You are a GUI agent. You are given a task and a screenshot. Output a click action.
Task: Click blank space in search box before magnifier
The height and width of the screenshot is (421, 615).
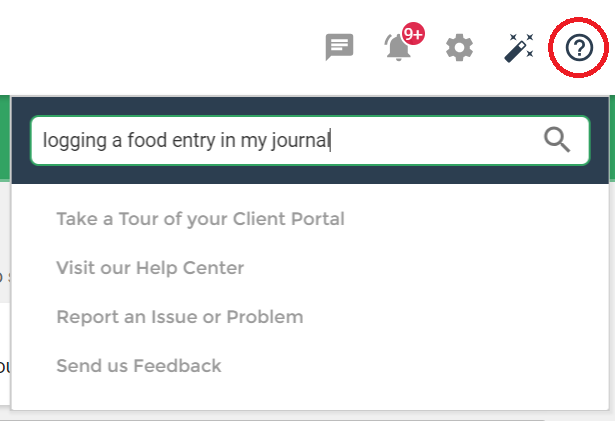pos(435,140)
